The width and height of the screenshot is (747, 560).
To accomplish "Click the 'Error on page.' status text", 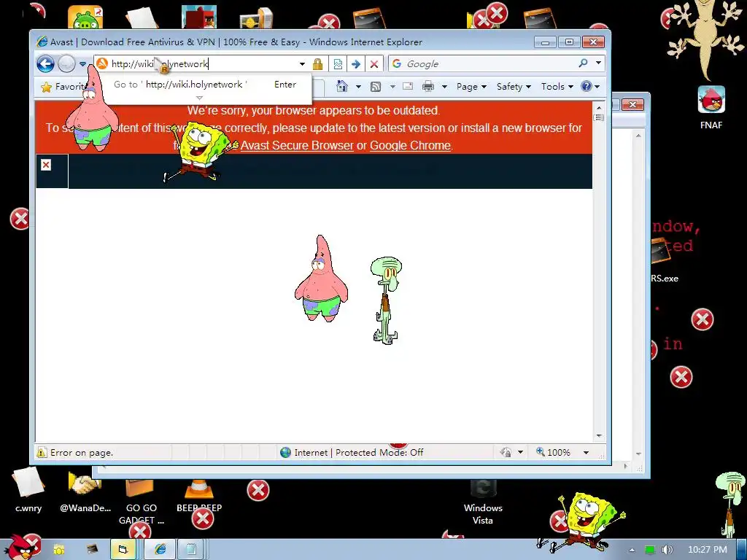I will click(82, 452).
